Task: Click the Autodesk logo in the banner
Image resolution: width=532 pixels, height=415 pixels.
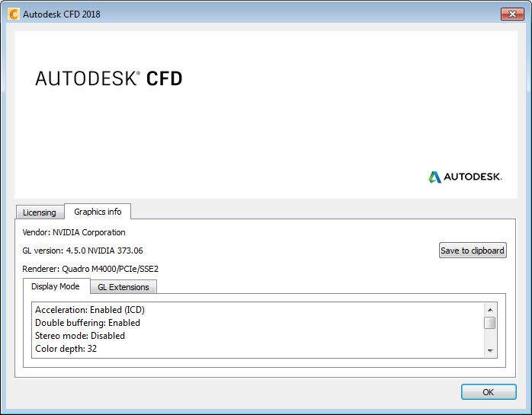Action: tap(465, 177)
